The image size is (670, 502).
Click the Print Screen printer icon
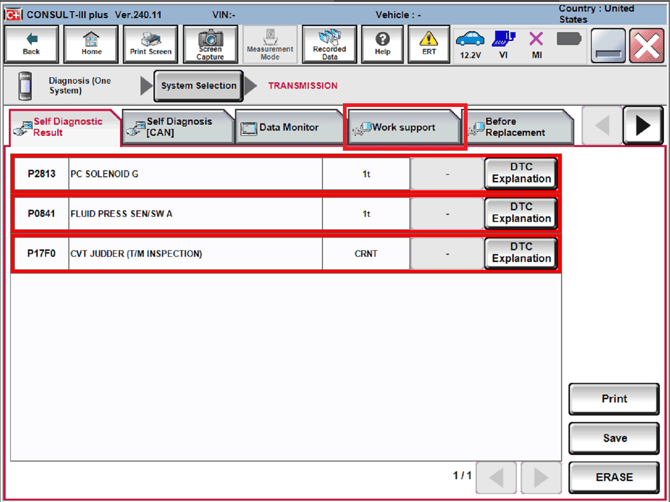click(150, 44)
